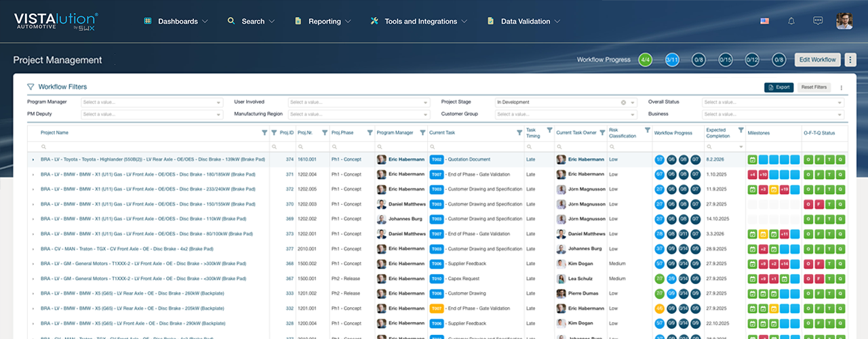Viewport: 868px width, 339px height.
Task: Select the 3/11 workflow progress step
Action: (x=672, y=60)
